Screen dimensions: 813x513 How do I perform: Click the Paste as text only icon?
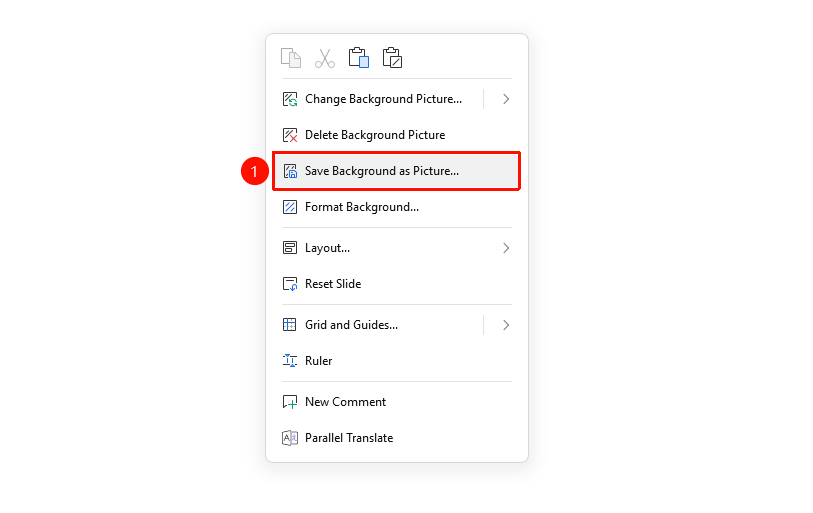click(x=393, y=58)
